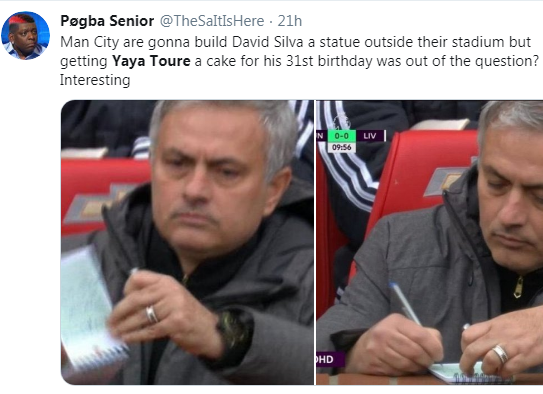Click the LIV team label in scoreboard
The width and height of the screenshot is (543, 394).
pos(370,136)
